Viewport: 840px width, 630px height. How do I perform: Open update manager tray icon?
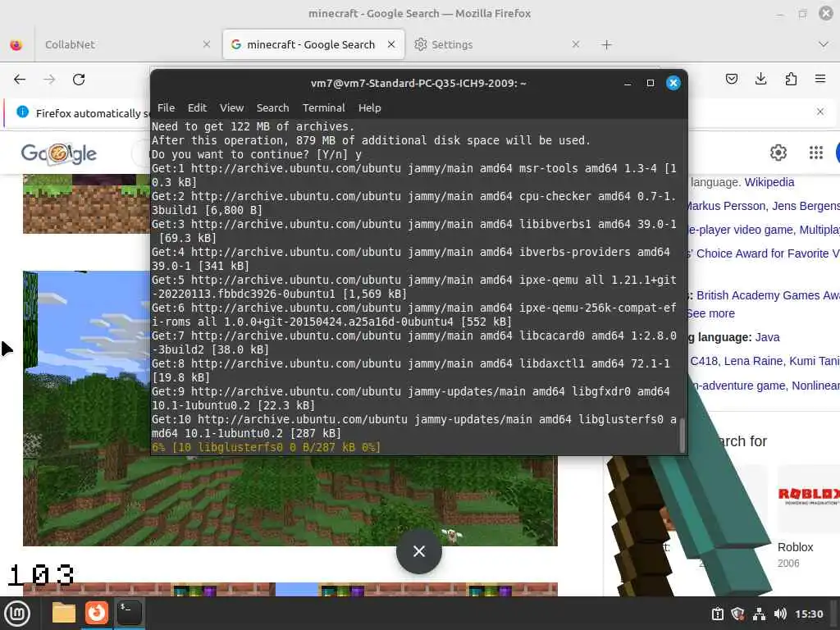[x=718, y=614]
